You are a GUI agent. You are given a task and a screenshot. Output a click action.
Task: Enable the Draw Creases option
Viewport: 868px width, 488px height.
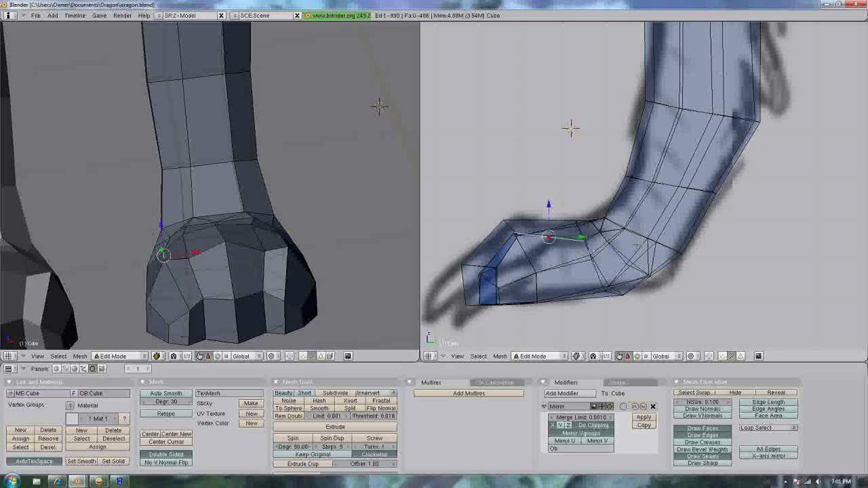pyautogui.click(x=703, y=442)
